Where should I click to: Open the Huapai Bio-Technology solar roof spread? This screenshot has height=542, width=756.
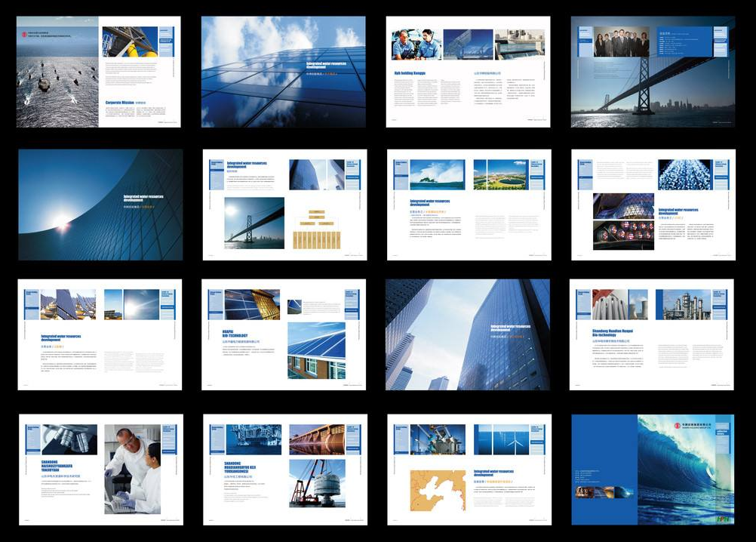click(284, 334)
